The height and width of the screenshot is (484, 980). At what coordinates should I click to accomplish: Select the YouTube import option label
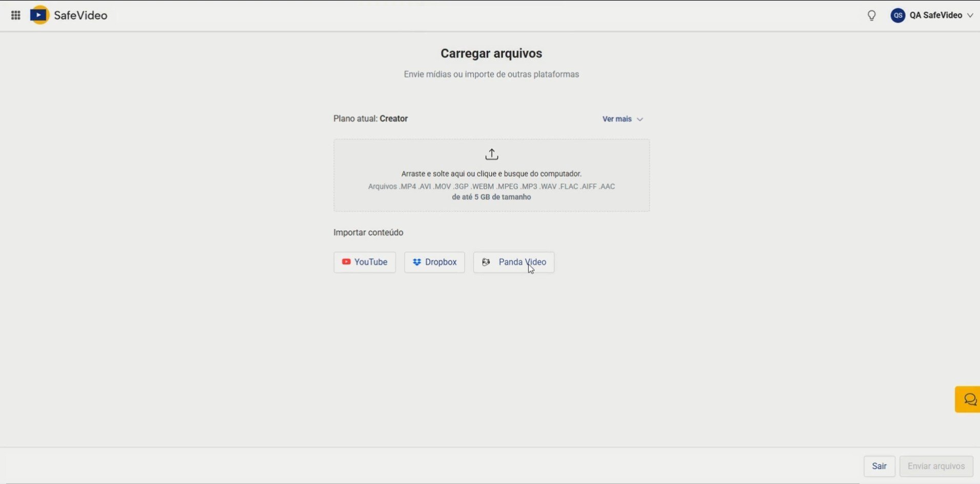click(370, 262)
